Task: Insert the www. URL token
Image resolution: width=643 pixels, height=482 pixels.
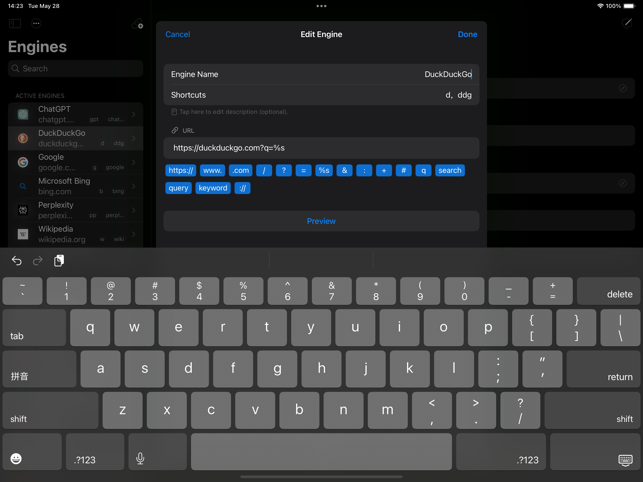Action: (212, 170)
